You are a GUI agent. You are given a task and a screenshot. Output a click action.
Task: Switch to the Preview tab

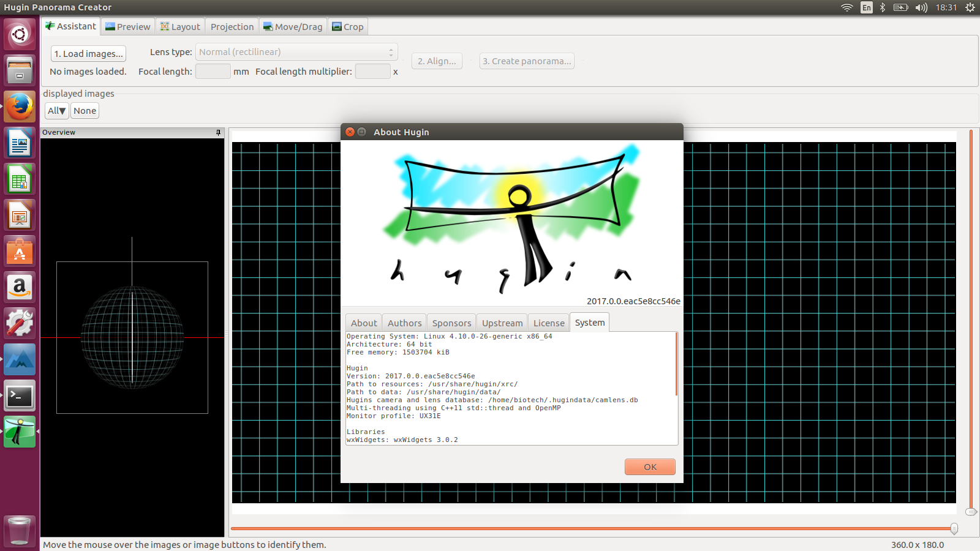127,27
